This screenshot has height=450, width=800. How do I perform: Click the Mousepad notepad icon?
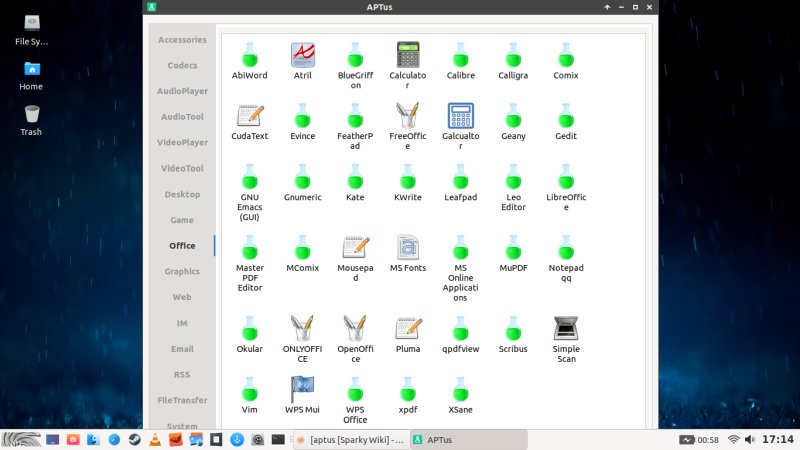[355, 247]
